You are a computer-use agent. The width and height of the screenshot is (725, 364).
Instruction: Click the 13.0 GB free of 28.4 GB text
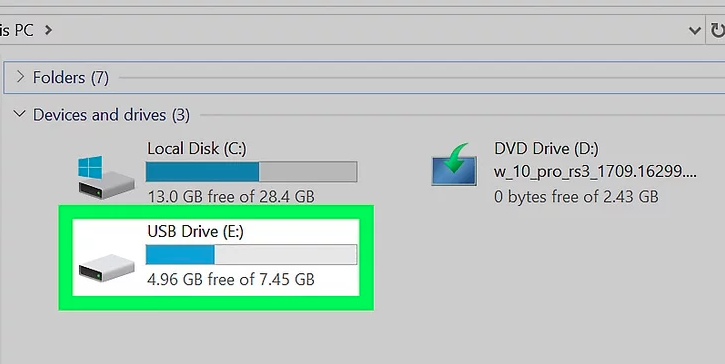231,197
